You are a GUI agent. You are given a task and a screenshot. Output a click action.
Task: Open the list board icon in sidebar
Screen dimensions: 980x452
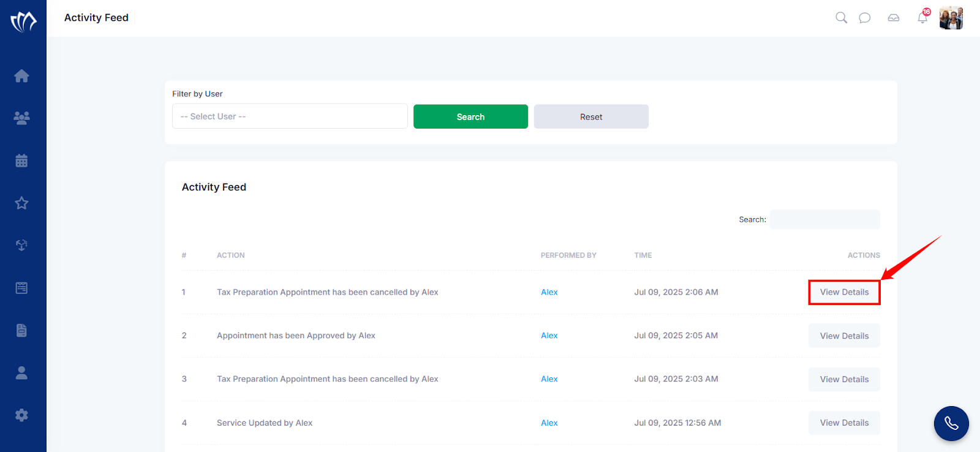click(21, 288)
